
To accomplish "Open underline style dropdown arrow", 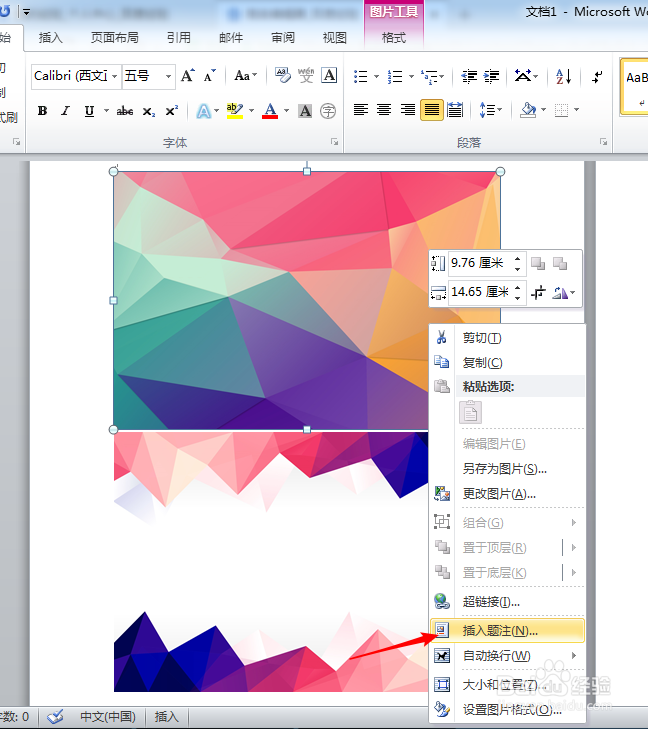I will [x=106, y=111].
